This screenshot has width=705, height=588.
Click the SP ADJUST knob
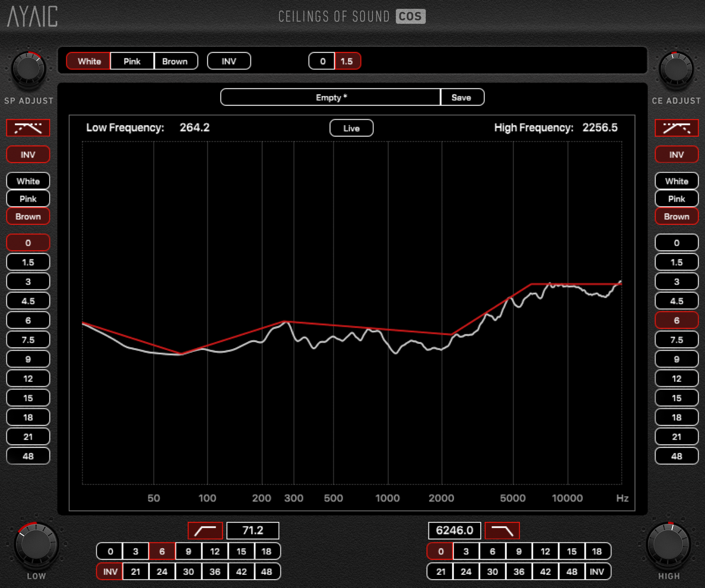(x=29, y=70)
